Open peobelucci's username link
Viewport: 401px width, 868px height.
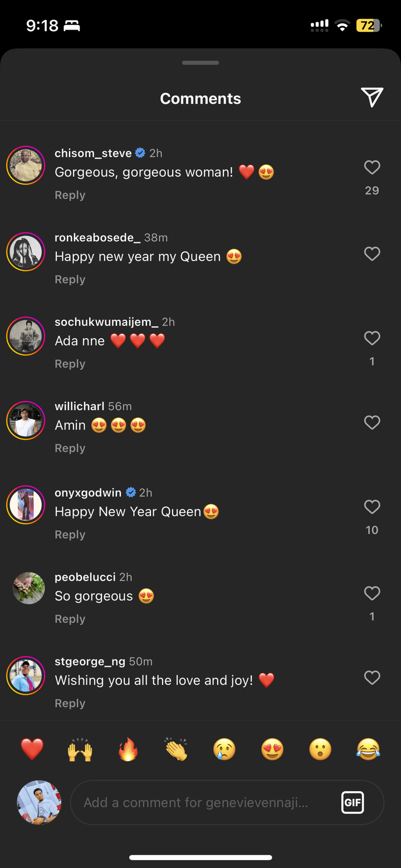[x=86, y=577]
